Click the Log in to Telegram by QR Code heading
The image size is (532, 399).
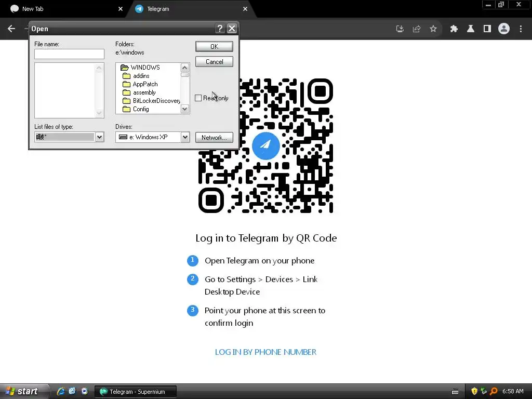[266, 238]
